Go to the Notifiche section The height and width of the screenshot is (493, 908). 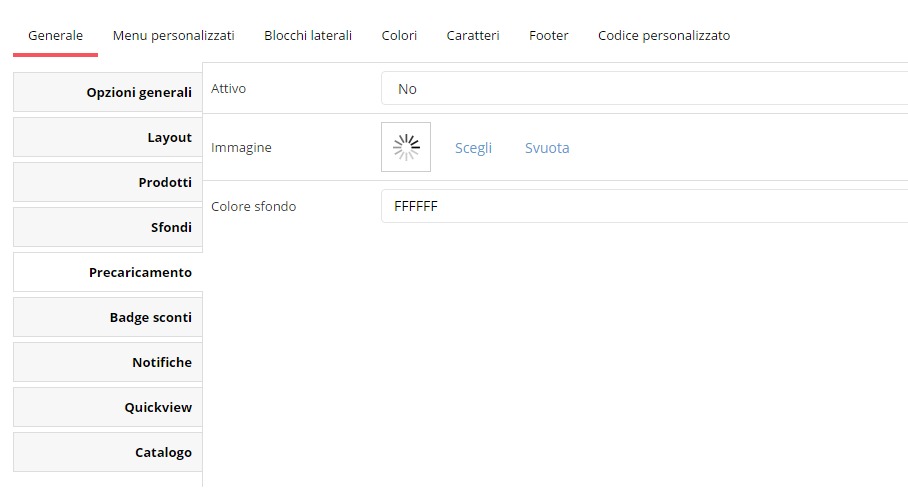pyautogui.click(x=108, y=362)
